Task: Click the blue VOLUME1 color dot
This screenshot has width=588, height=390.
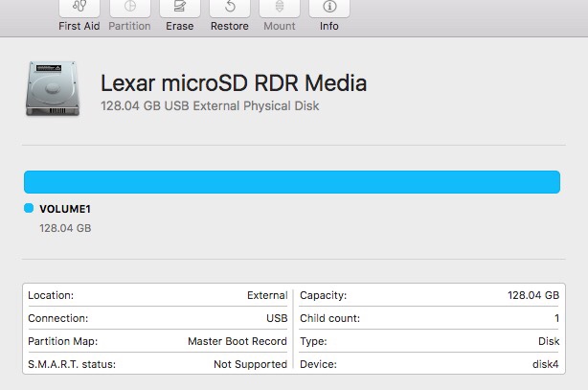Action: [x=29, y=208]
